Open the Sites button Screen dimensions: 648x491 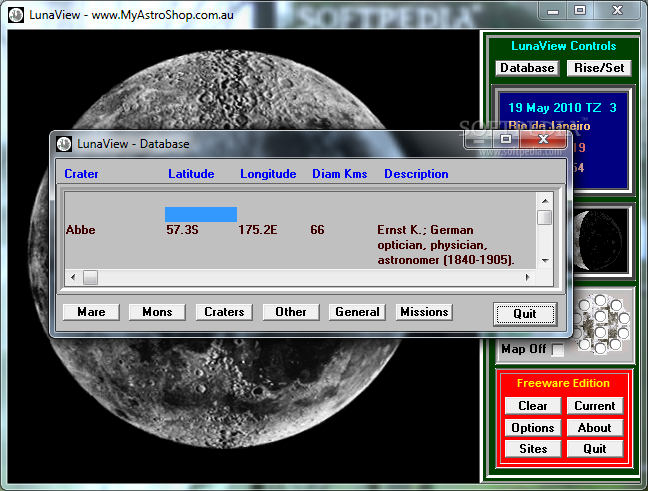[x=533, y=448]
